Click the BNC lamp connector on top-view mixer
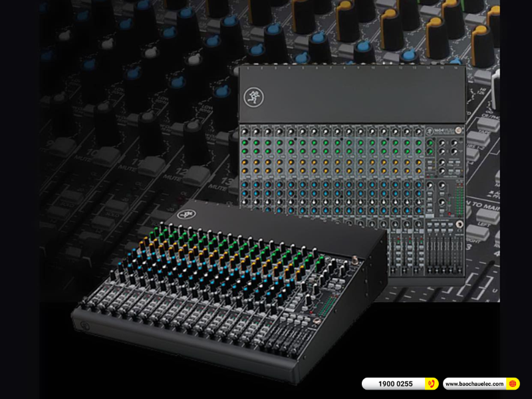This screenshot has height=399, width=532. pos(459,130)
